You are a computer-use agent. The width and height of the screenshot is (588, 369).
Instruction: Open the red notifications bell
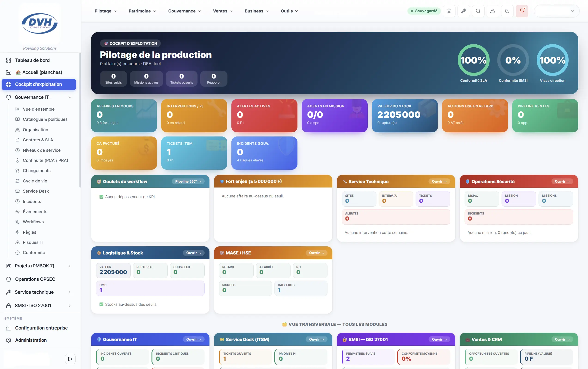(x=522, y=11)
